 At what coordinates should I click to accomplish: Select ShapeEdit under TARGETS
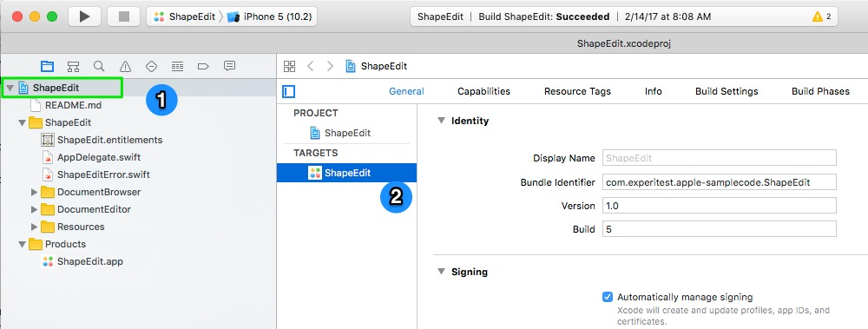coord(347,173)
